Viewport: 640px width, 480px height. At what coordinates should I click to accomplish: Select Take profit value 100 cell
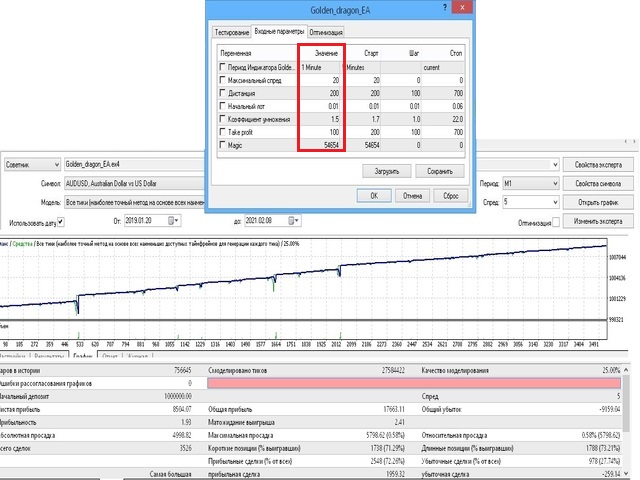pos(320,132)
